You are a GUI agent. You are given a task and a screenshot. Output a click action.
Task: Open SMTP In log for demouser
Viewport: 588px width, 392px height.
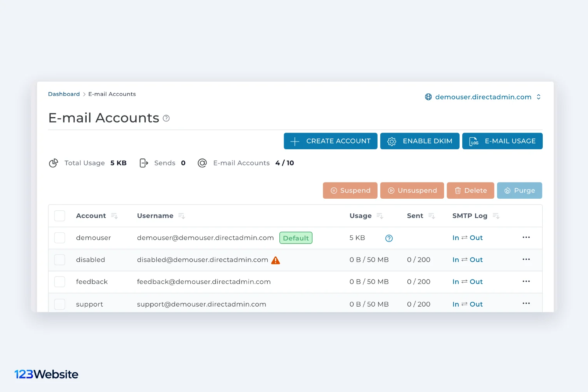click(456, 238)
